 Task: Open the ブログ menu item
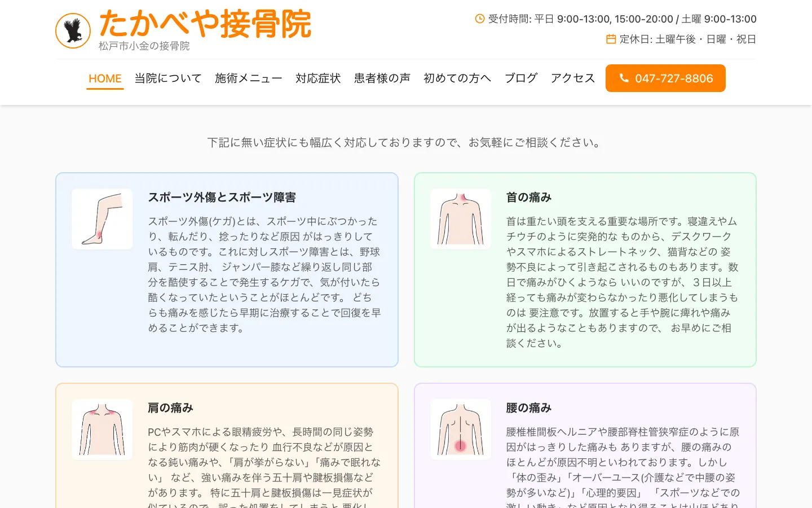coord(521,78)
